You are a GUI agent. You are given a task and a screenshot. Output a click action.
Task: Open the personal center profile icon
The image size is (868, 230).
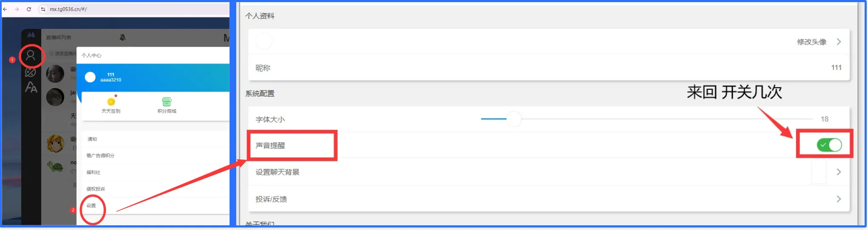coord(31,56)
